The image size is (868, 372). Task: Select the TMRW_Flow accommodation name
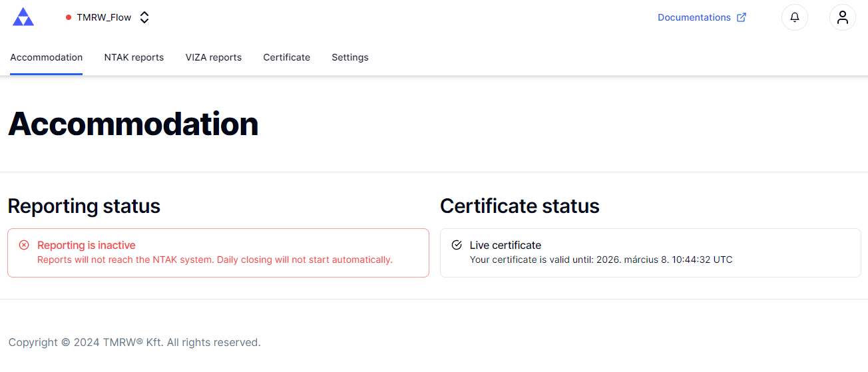[104, 17]
